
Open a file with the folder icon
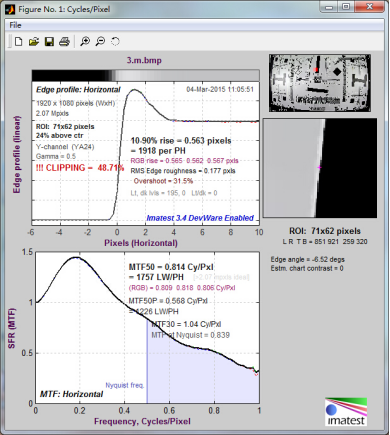34,42
